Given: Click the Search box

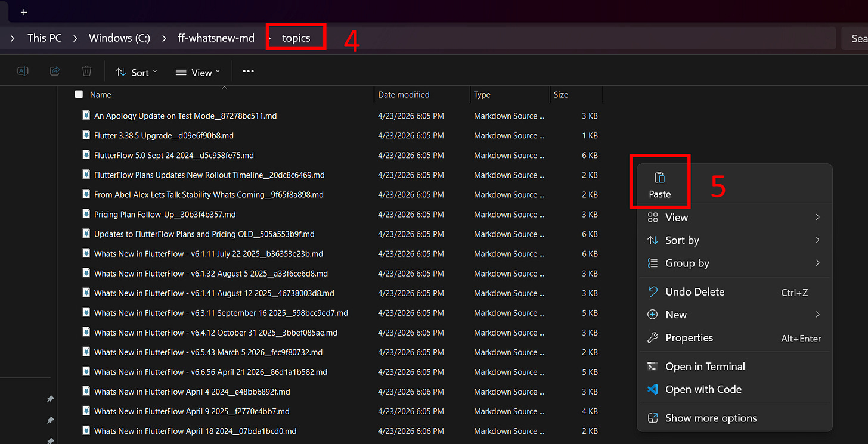Looking at the screenshot, I should [x=855, y=38].
